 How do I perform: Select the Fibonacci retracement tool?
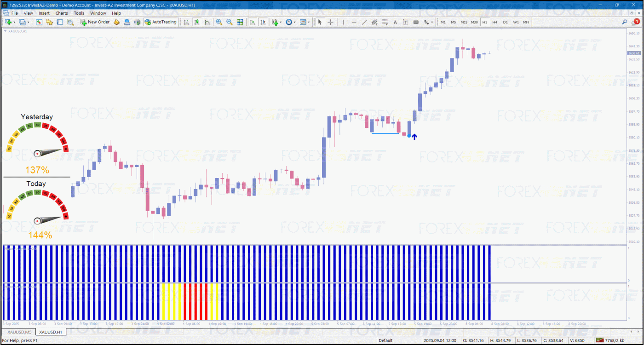pyautogui.click(x=385, y=22)
